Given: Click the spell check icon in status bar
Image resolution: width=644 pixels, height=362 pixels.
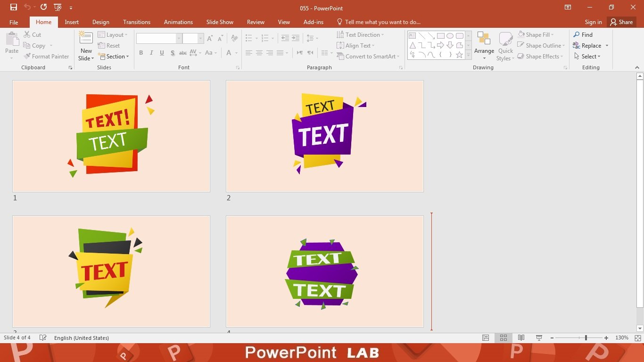Looking at the screenshot, I should pyautogui.click(x=43, y=338).
